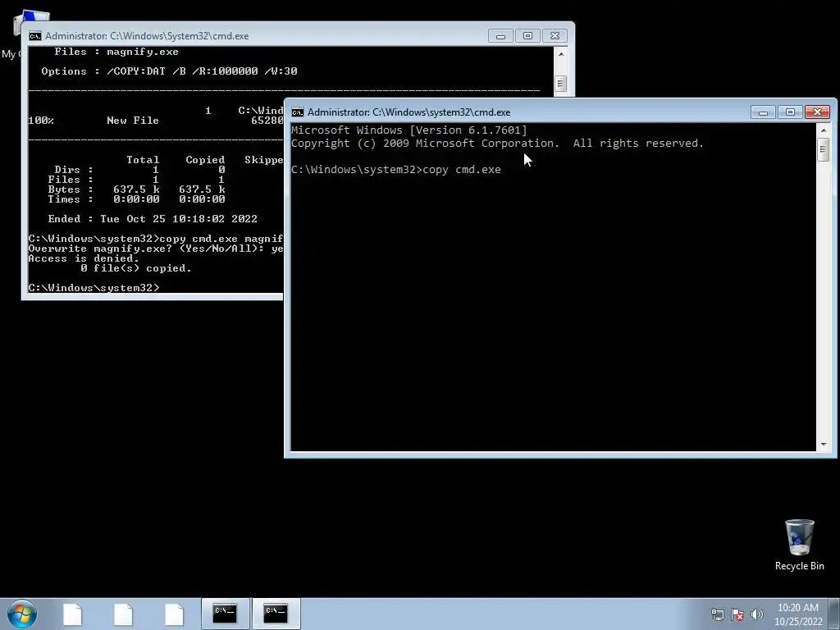
Task: Open the Action Center flag tray icon
Action: [x=737, y=614]
